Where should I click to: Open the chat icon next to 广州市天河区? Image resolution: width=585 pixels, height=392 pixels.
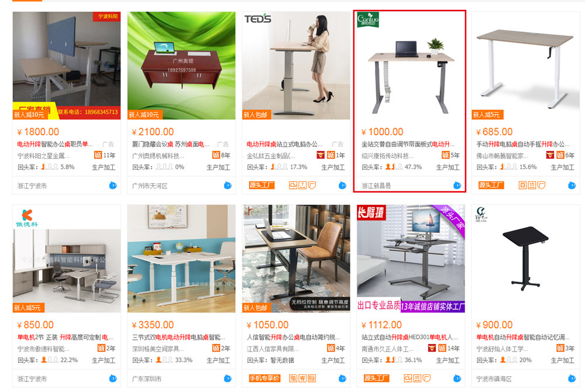[228, 185]
